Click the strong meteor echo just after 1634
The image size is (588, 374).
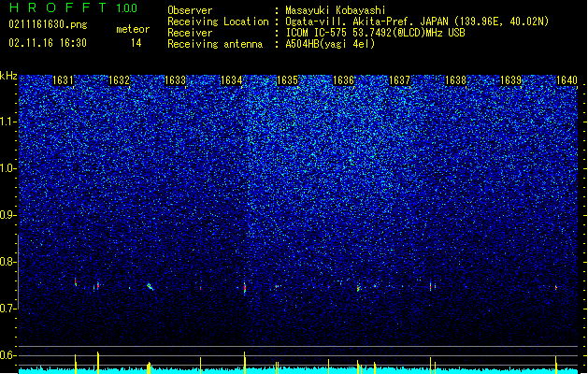click(245, 288)
